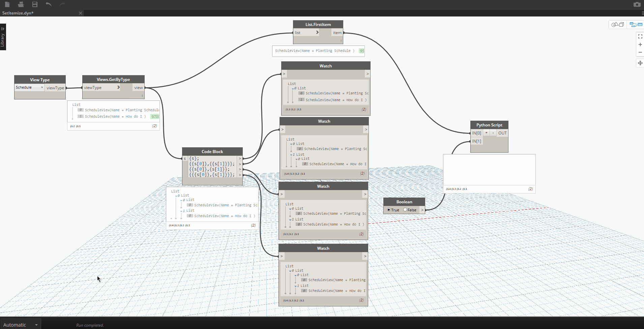Zoom to fit the whole graph

click(x=640, y=36)
